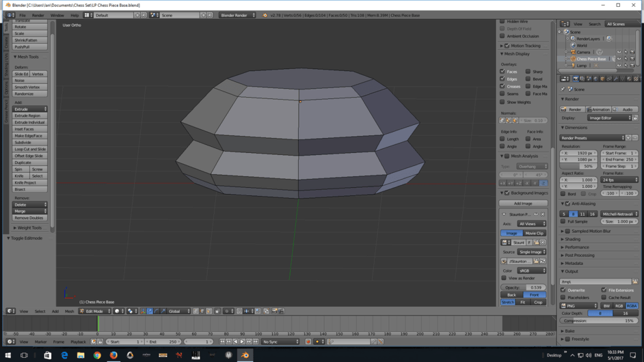Click the Lamp icon in the outliner
This screenshot has height=362, width=644.
(573, 66)
